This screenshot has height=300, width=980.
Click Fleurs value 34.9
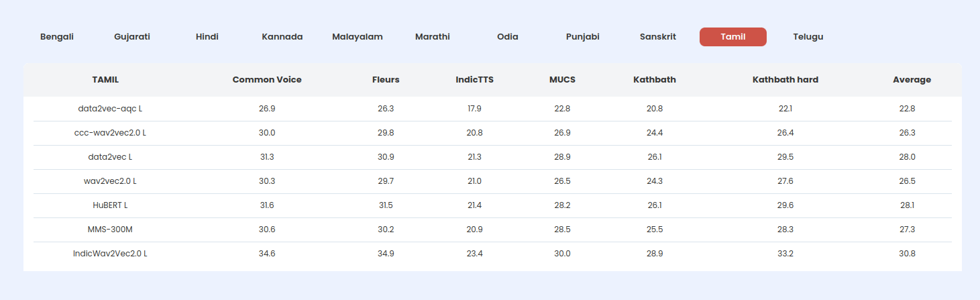(386, 254)
